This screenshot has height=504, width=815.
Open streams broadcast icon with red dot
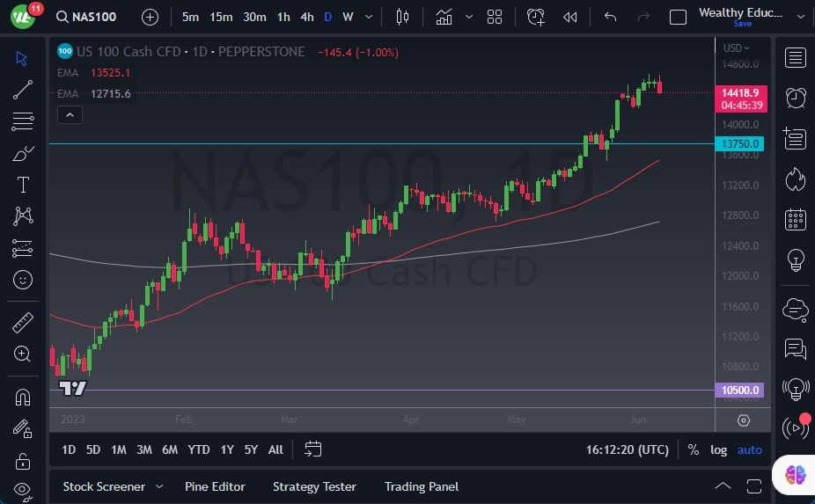point(796,427)
